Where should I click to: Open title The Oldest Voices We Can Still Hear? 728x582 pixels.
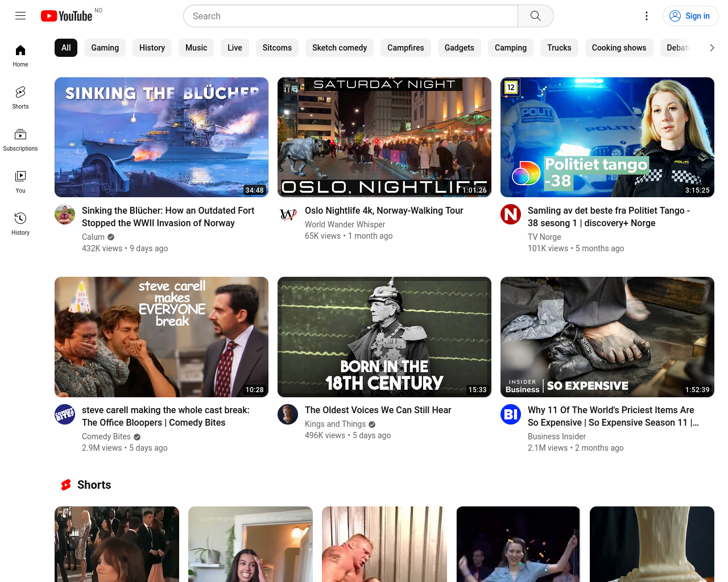tap(378, 410)
